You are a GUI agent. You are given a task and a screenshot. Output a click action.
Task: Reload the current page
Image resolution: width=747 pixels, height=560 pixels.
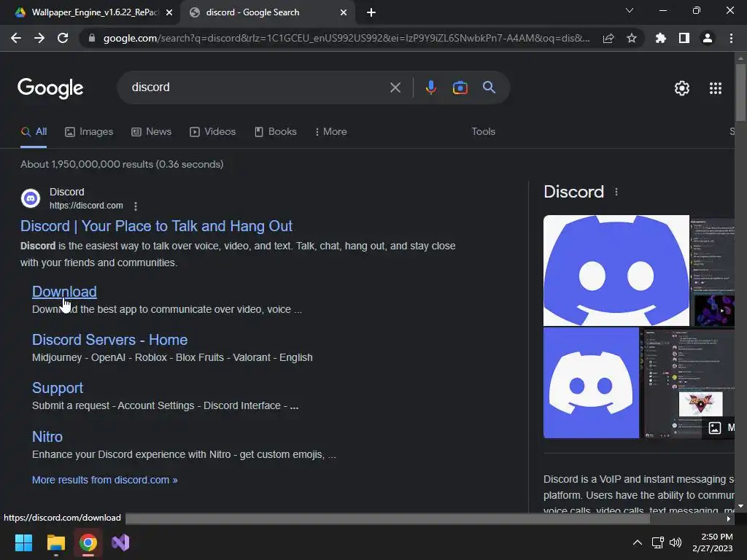point(63,38)
